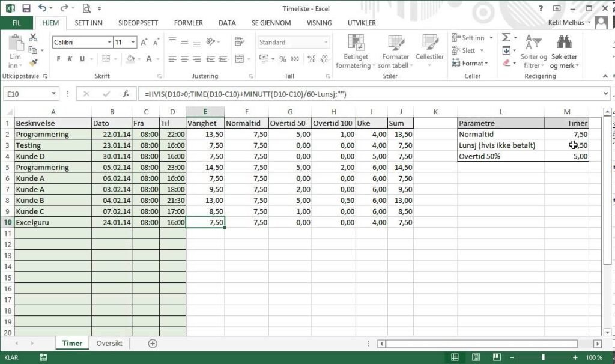Viewport: 615px width, 364px height.
Task: Add a new sheet with plus icon
Action: [x=153, y=344]
